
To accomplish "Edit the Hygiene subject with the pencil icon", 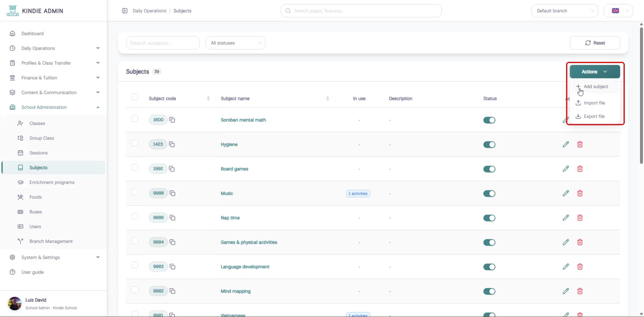I will 566,144.
